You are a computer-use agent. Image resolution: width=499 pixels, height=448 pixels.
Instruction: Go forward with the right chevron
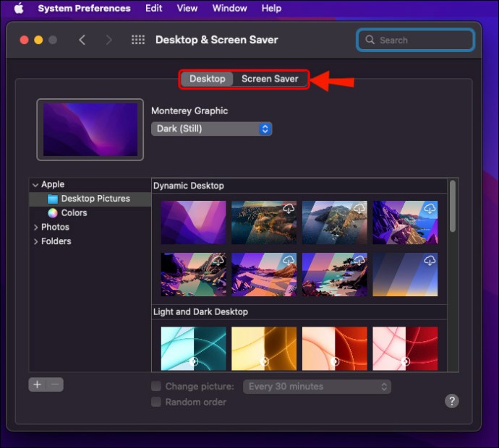(108, 40)
